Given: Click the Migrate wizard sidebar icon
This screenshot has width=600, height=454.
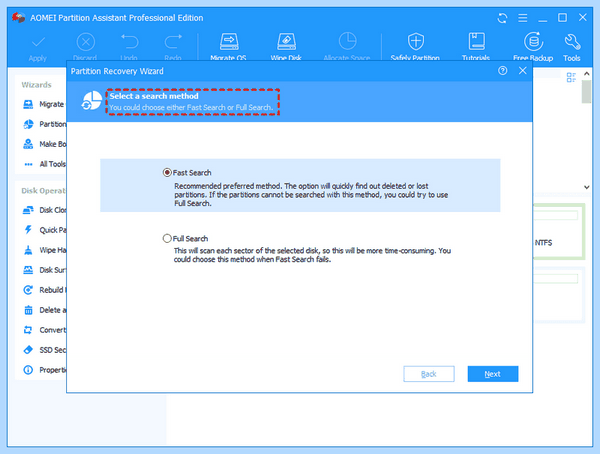Looking at the screenshot, I should 28,104.
